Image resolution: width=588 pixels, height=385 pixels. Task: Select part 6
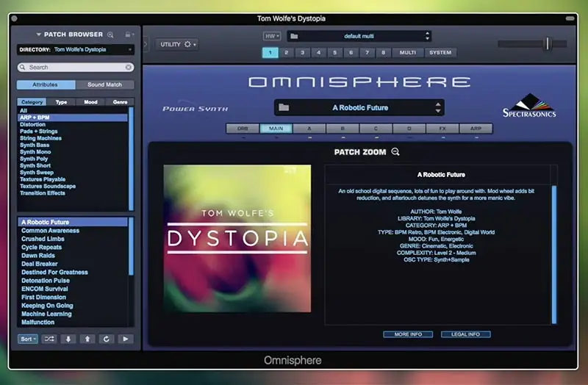(x=351, y=52)
